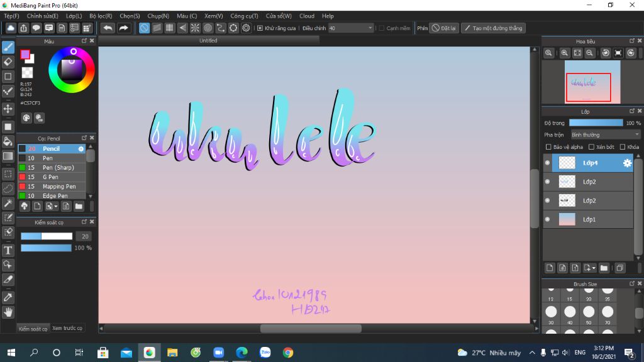Enable Bảo vệ alpha checkbox
This screenshot has width=644, height=362.
[x=548, y=146]
